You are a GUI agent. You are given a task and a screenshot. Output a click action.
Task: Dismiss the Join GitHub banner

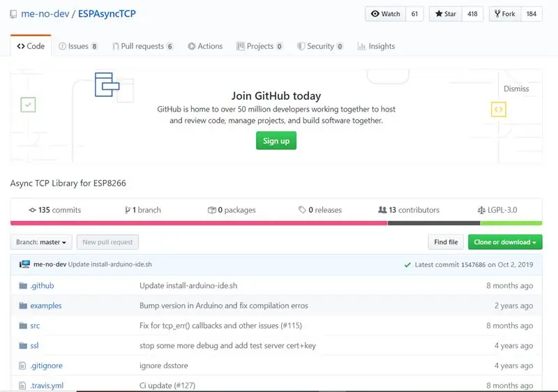(516, 89)
